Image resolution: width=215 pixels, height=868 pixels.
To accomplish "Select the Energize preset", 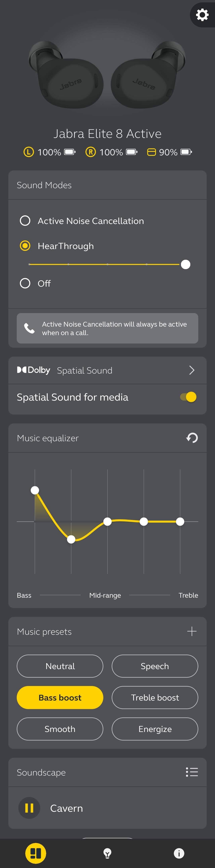I will click(x=155, y=729).
